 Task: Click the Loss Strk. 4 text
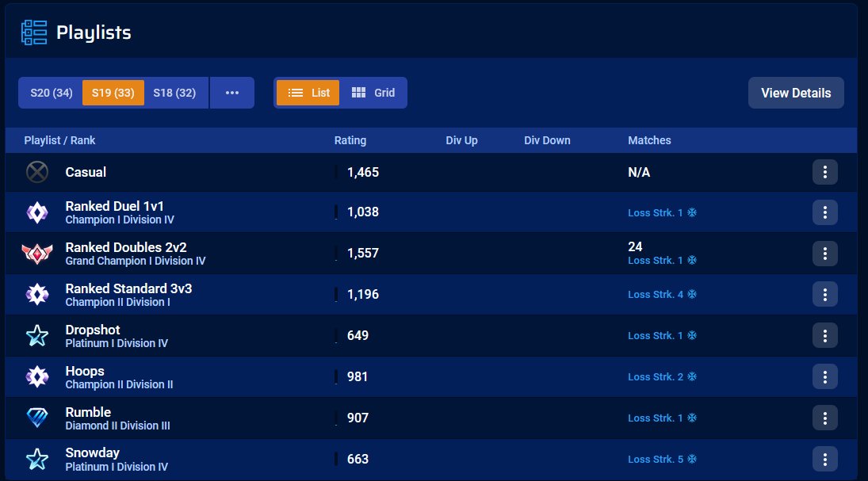click(656, 295)
